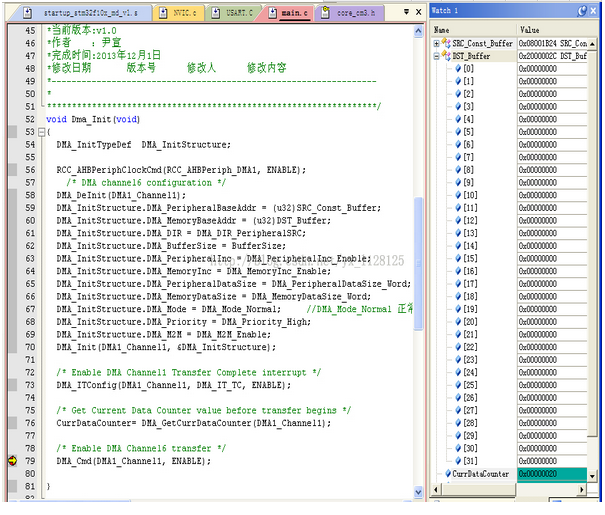The image size is (605, 515).
Task: Click NVIC.c file icon
Action: 163,13
